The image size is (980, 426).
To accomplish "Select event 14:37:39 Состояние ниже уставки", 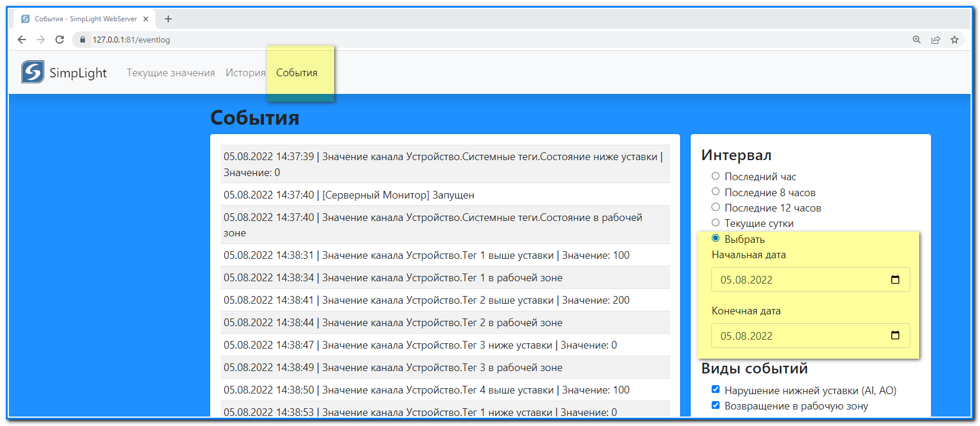I will pyautogui.click(x=445, y=164).
